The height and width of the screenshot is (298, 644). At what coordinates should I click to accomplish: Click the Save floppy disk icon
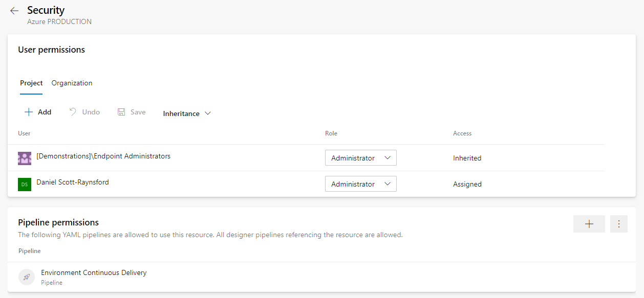(121, 112)
